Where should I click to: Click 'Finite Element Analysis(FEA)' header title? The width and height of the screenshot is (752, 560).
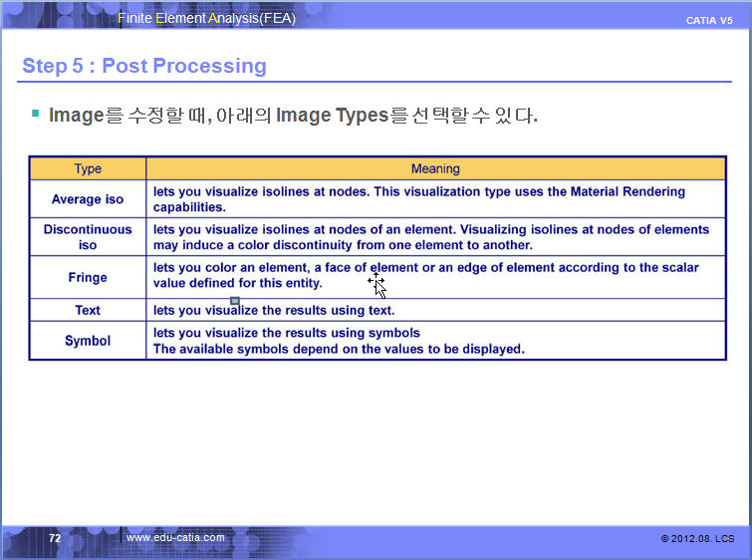pos(206,18)
